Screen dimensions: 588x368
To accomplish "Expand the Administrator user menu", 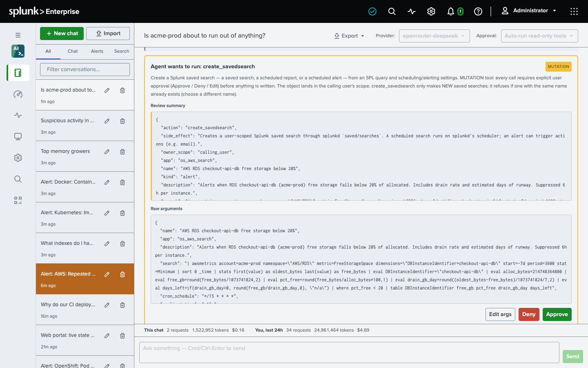I will tap(529, 11).
